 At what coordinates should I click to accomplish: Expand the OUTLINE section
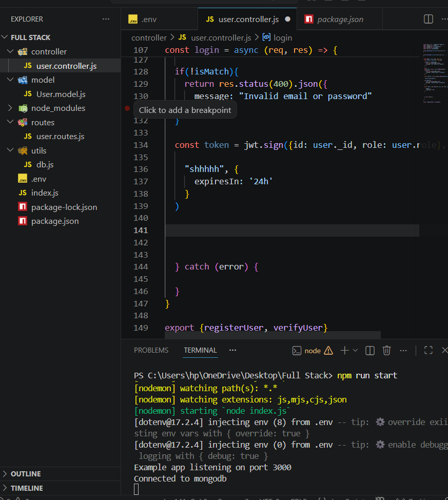5,474
